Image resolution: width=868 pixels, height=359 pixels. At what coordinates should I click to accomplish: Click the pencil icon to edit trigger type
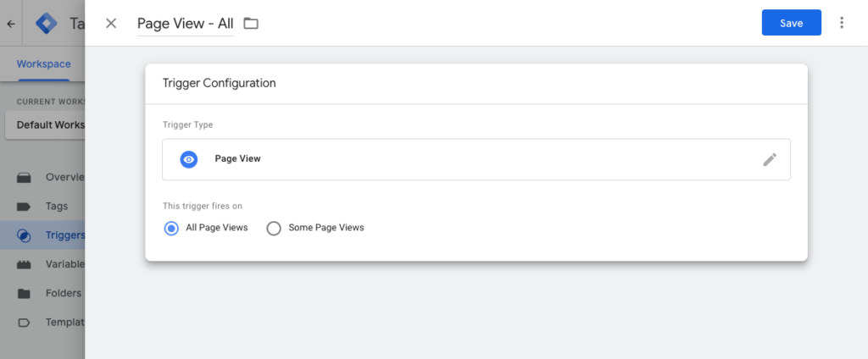[x=770, y=159]
